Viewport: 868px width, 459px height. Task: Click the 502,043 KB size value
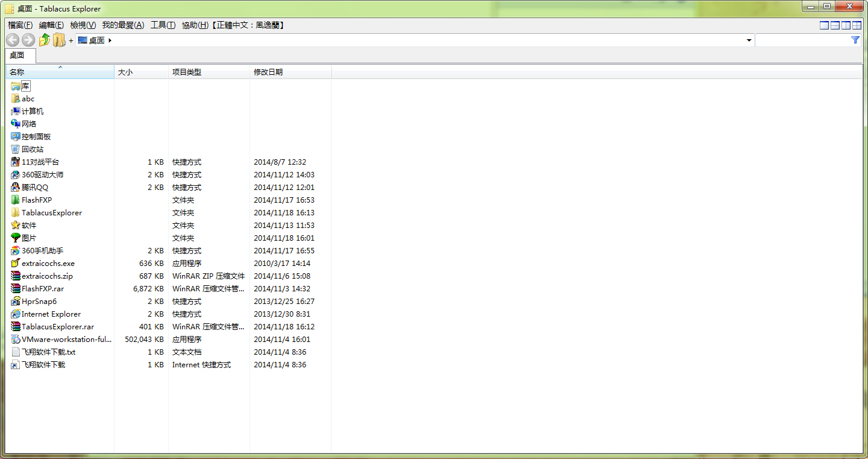pos(144,340)
